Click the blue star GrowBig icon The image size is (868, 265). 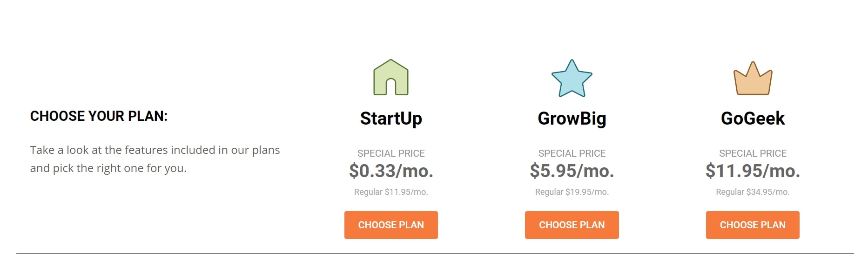pos(572,78)
